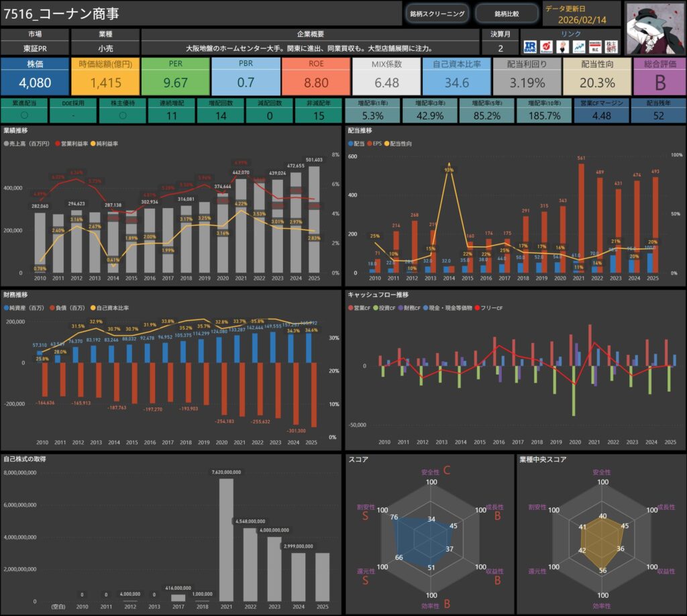
Task: Click the red Kabutan link icon
Action: 547,47
